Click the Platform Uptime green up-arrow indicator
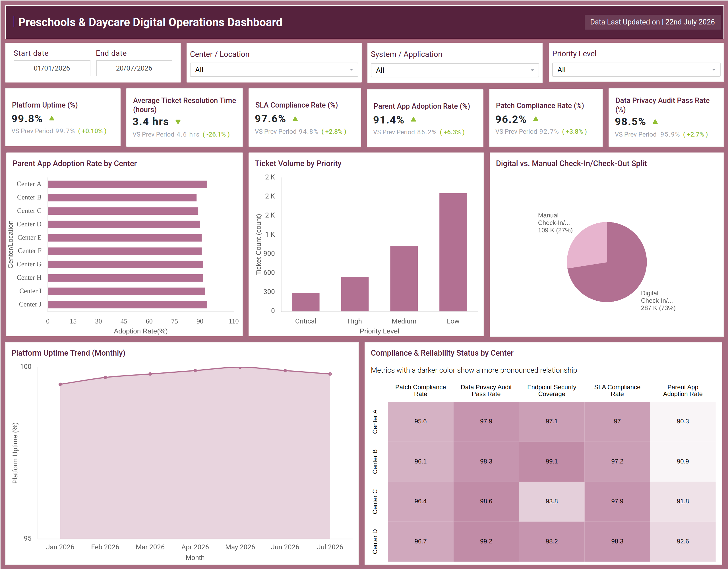728x569 pixels. (x=52, y=118)
